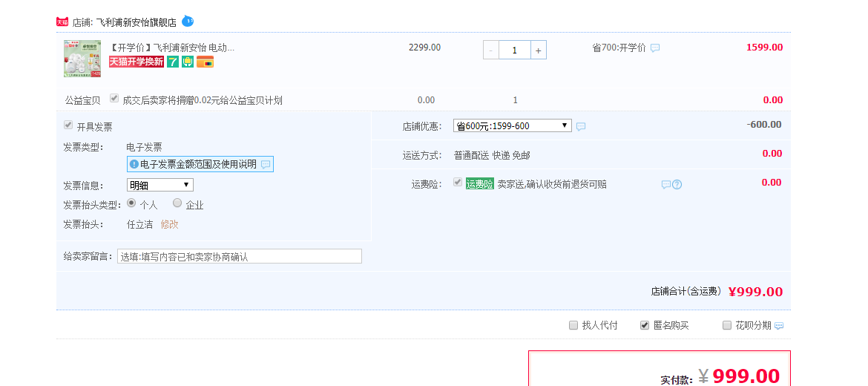This screenshot has height=386, width=868.
Task: Open 电子发票金额范围及使用说明 link
Action: 198,165
